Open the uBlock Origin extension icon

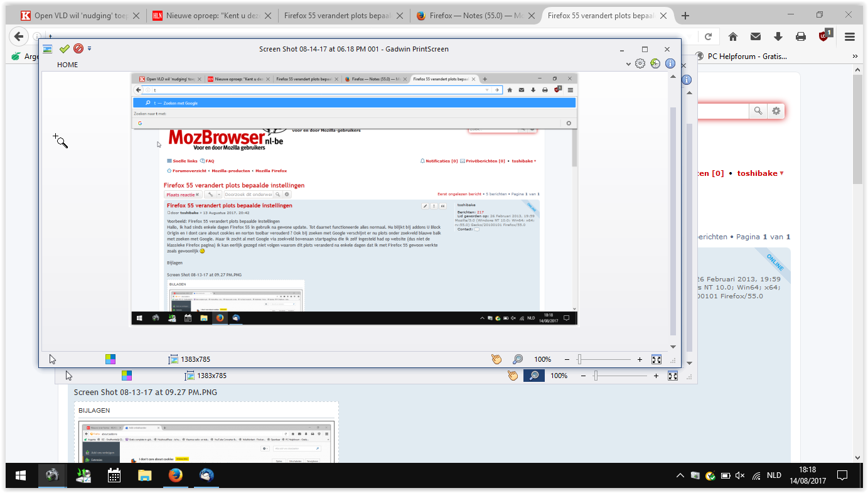[x=825, y=36]
